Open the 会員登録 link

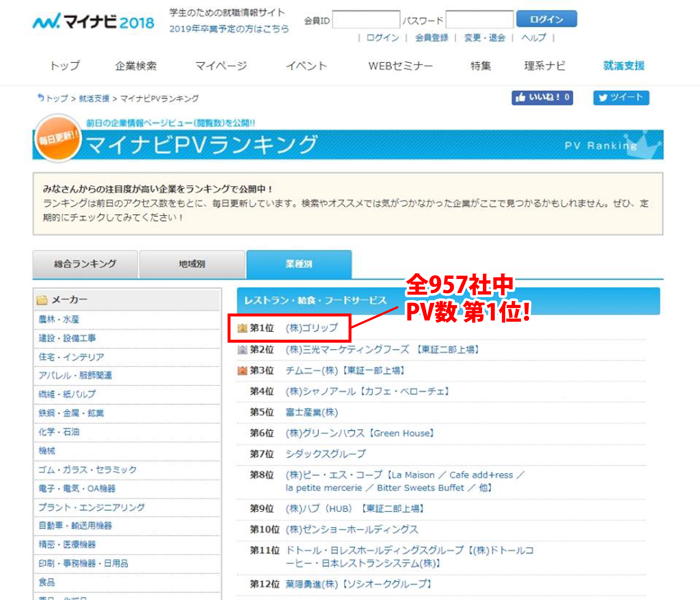[431, 37]
